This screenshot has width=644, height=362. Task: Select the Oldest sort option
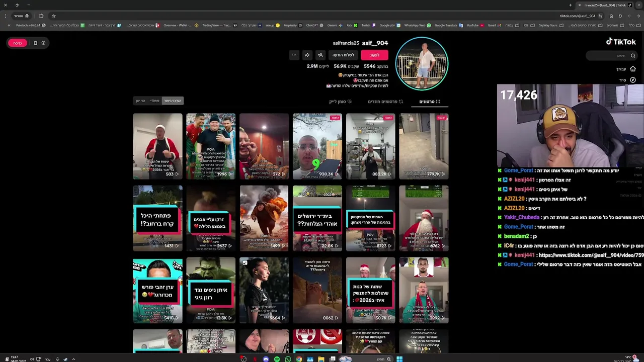140,101
